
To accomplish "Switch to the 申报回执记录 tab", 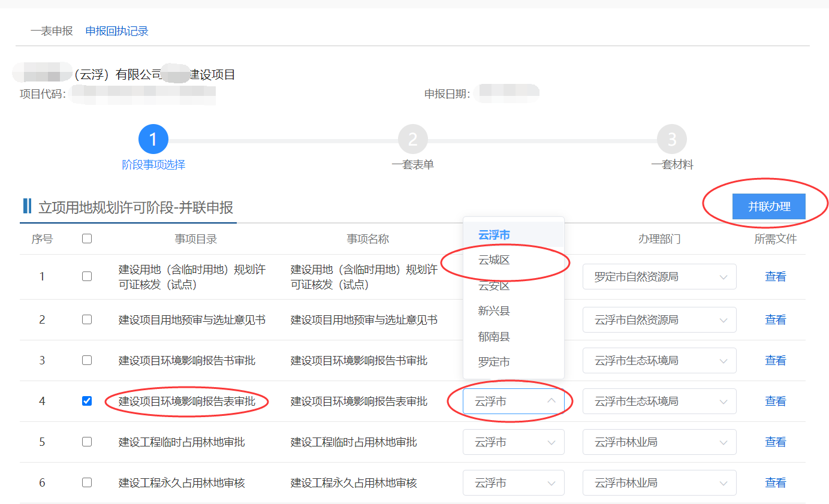I will click(x=117, y=31).
